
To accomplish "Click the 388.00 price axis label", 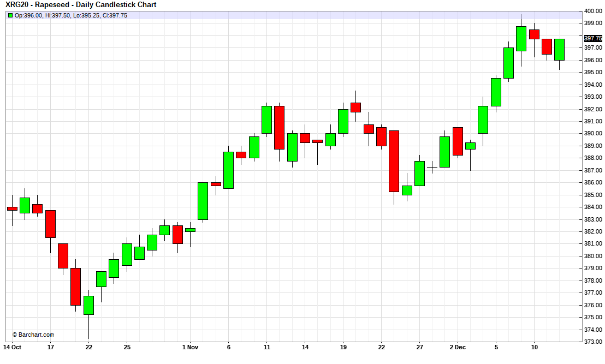I will coord(593,158).
